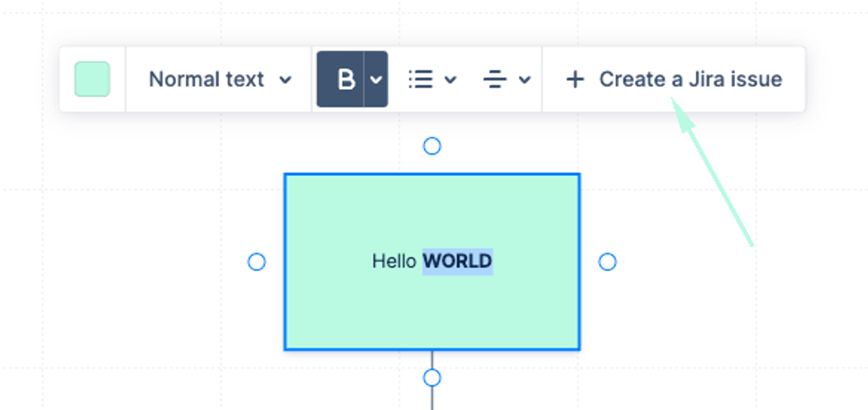This screenshot has width=868, height=410.
Task: Toggle bold formatting with the B button
Action: click(x=341, y=79)
